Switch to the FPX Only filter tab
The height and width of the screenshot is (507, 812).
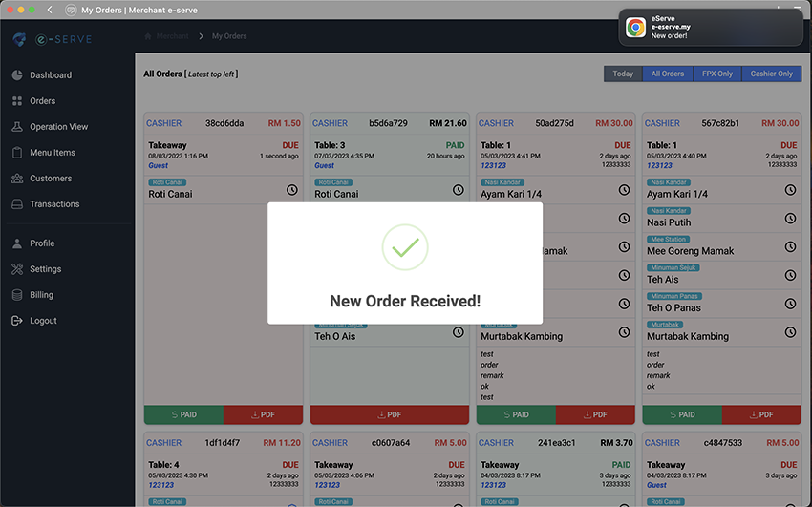coord(717,74)
